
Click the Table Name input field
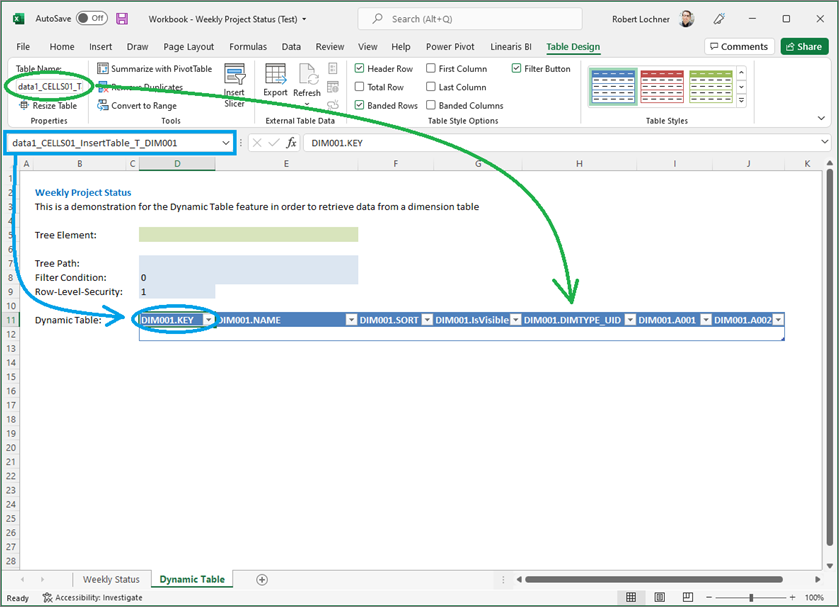point(50,87)
